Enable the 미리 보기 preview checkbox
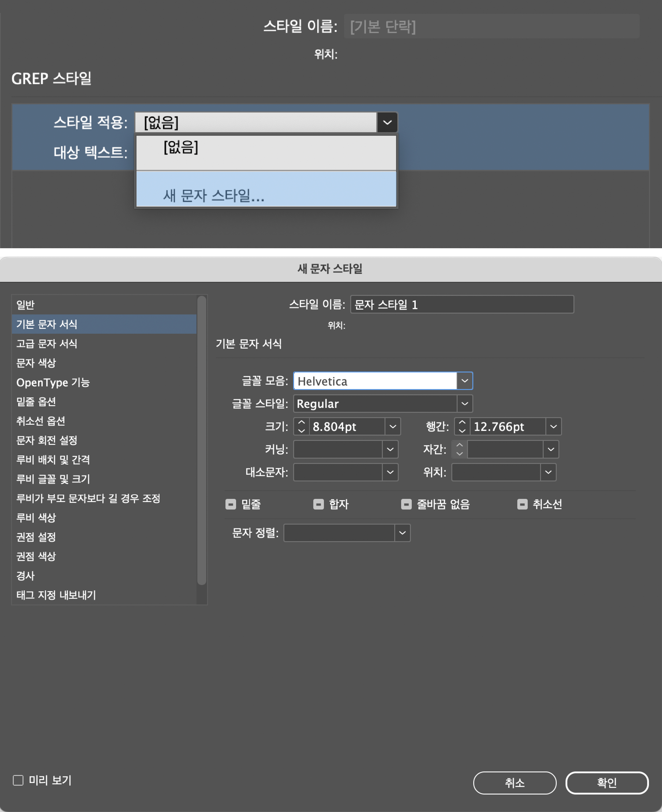 tap(18, 780)
